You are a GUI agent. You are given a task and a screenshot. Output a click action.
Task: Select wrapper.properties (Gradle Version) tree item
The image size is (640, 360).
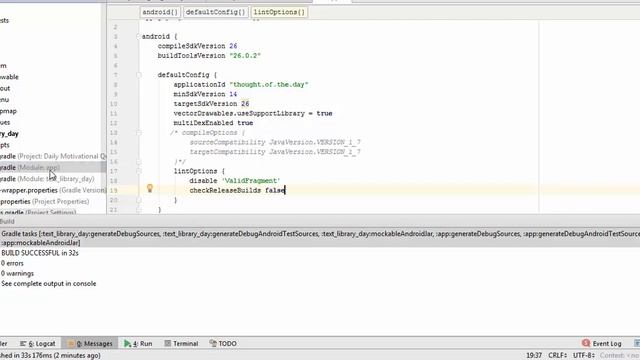coord(53,190)
